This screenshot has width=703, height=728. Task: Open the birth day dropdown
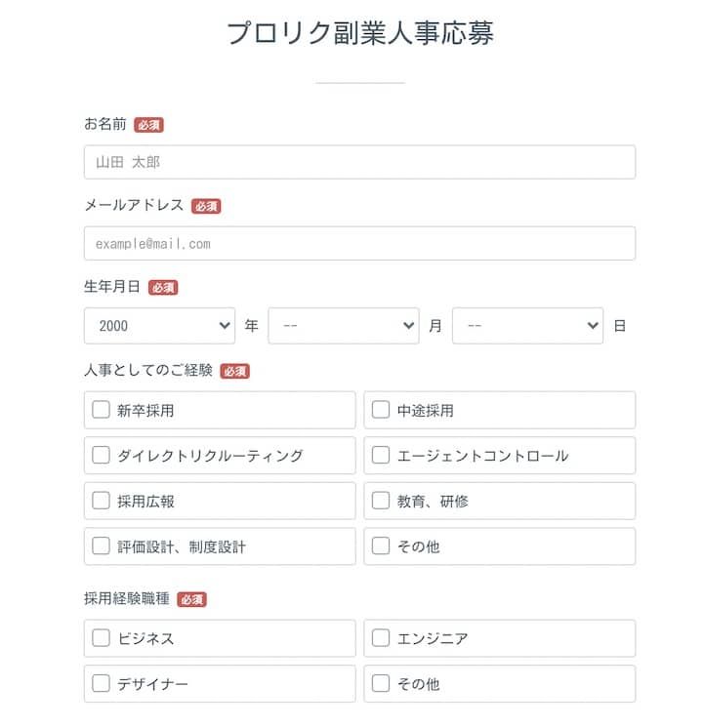527,326
